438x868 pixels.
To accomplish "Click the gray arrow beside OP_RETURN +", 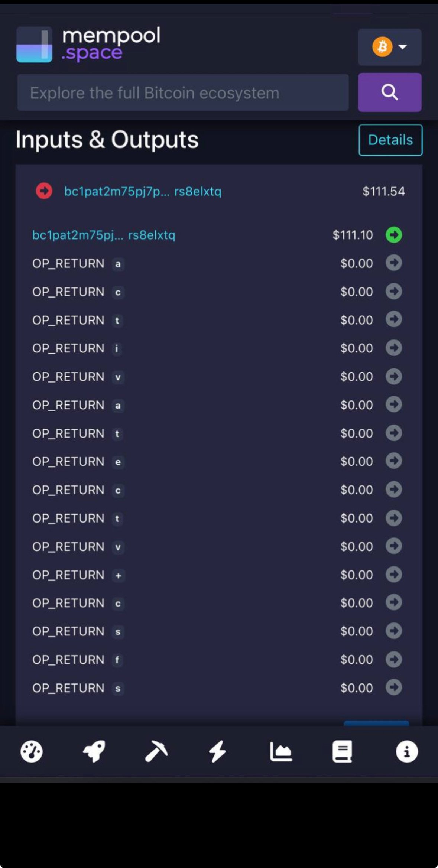I will point(394,575).
